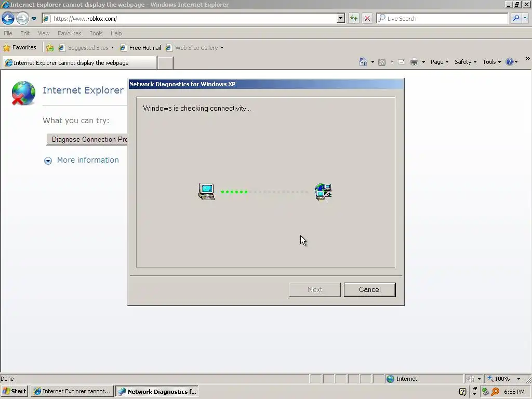Click the Refresh page icon
This screenshot has width=532, height=399.
[x=353, y=18]
